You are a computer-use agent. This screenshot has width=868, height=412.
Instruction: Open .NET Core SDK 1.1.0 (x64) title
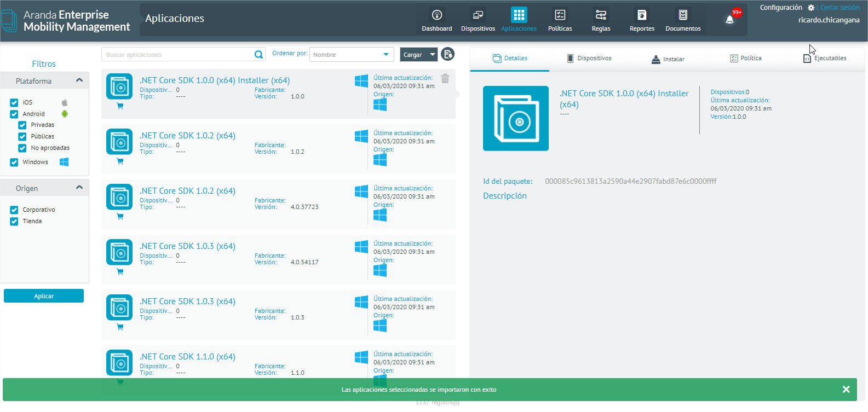187,357
